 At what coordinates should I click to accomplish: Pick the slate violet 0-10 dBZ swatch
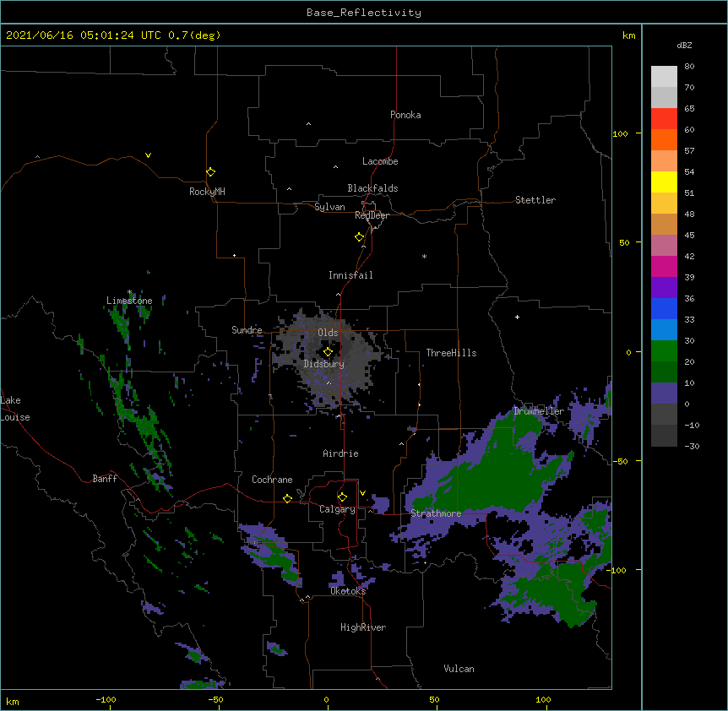(664, 393)
